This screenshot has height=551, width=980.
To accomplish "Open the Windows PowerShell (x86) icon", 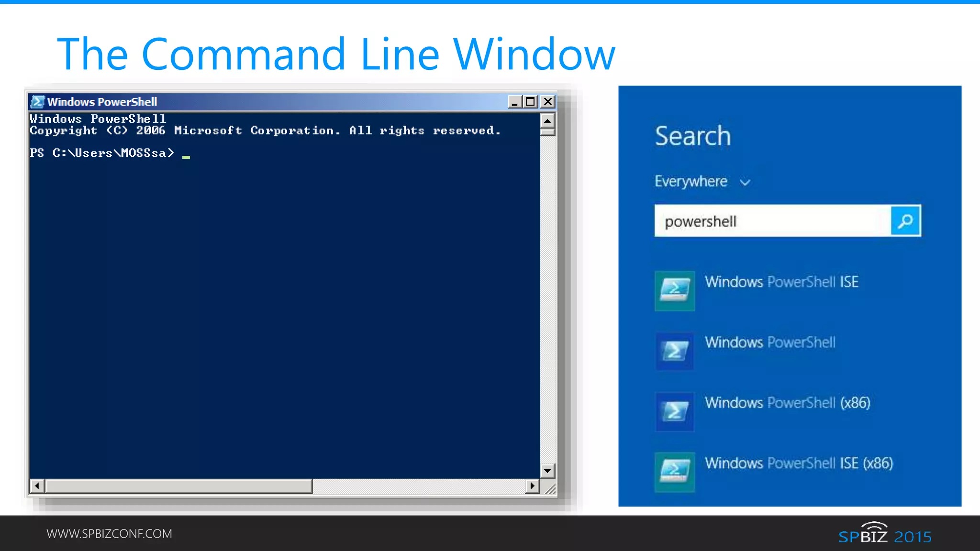I will tap(675, 412).
